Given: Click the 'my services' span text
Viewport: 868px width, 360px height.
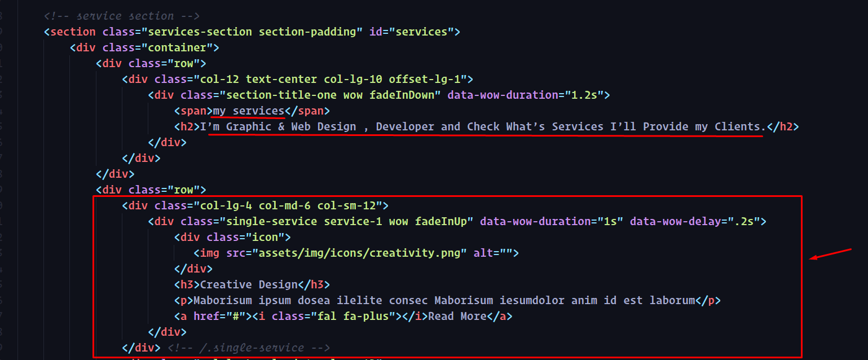Looking at the screenshot, I should click(249, 111).
